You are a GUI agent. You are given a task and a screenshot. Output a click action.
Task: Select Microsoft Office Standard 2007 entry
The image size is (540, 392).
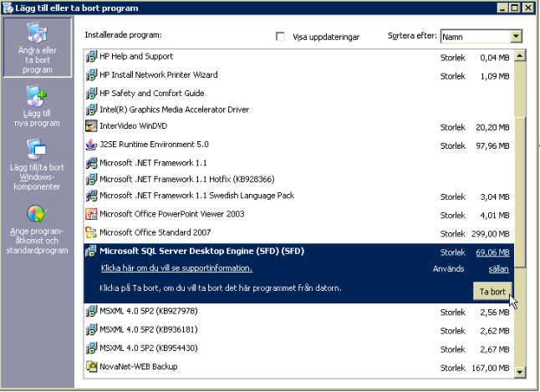(298, 233)
